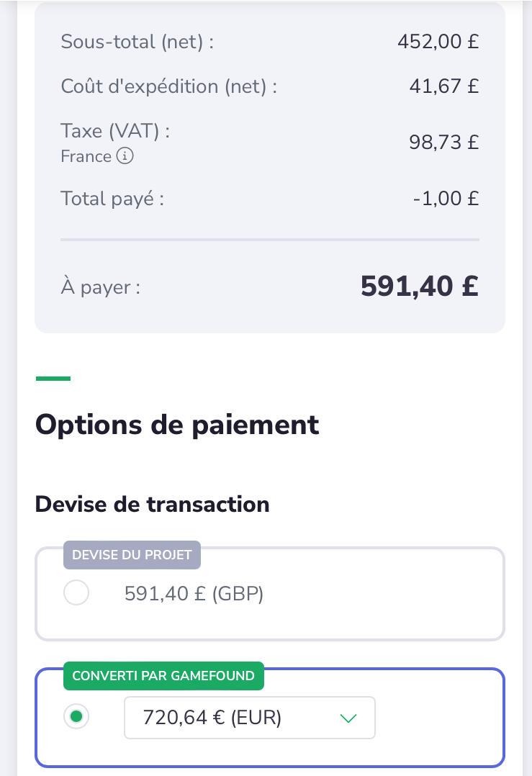
Task: Click the info icon next to France
Action: [125, 156]
